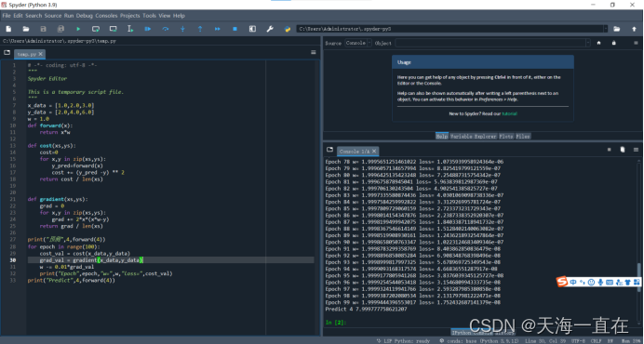Image resolution: width=644 pixels, height=344 pixels.
Task: Open the File menu
Action: tap(7, 16)
